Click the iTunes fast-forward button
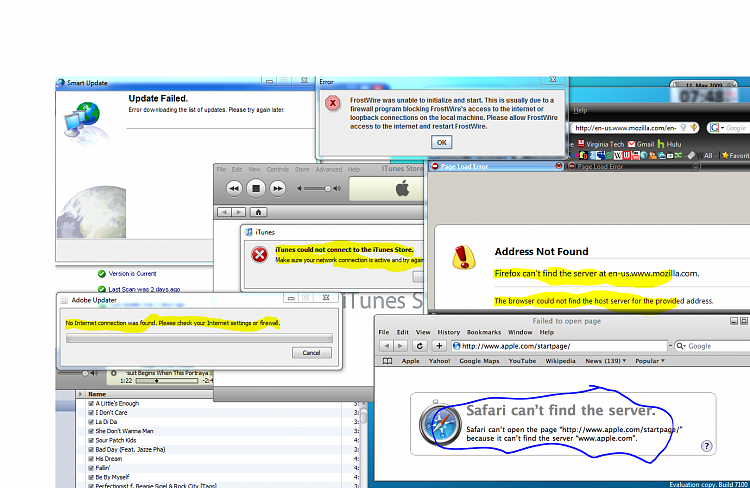The height and width of the screenshot is (488, 750). click(277, 188)
